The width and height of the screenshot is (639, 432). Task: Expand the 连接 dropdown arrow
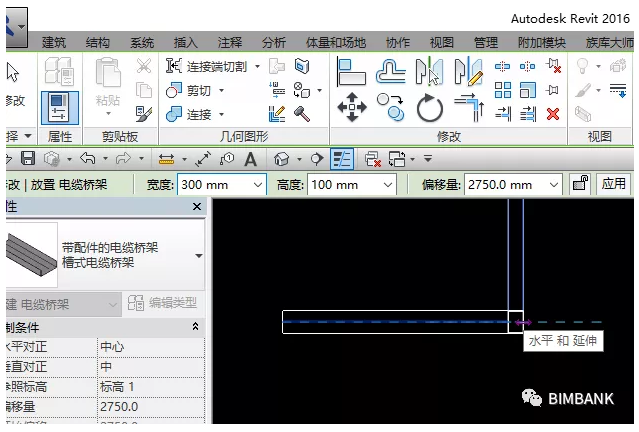(x=222, y=114)
